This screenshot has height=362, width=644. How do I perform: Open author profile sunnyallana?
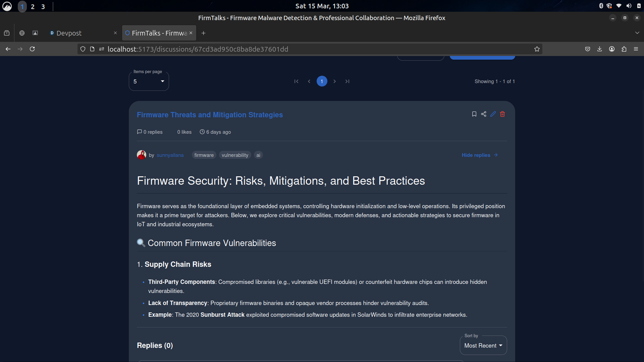pyautogui.click(x=170, y=155)
